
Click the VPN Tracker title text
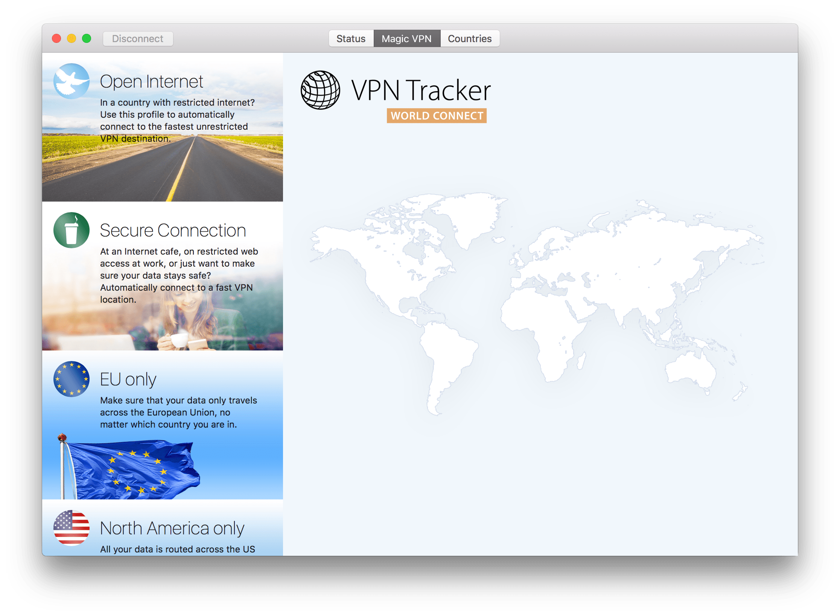click(x=421, y=91)
